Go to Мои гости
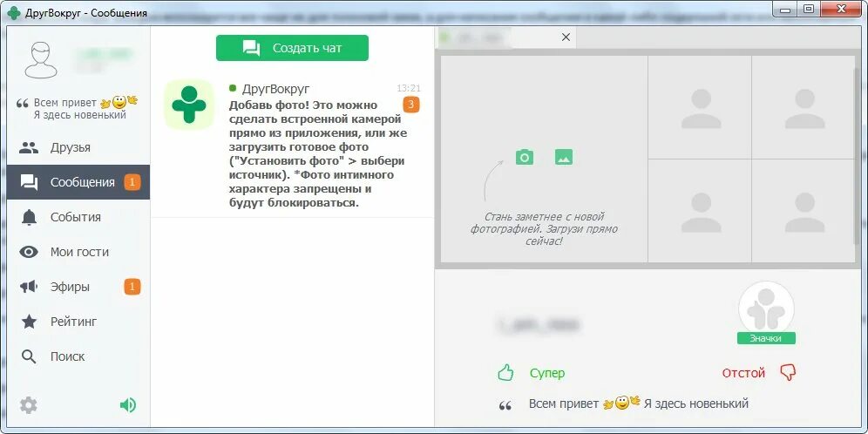Screen dimensions: 868x434 [x=78, y=252]
